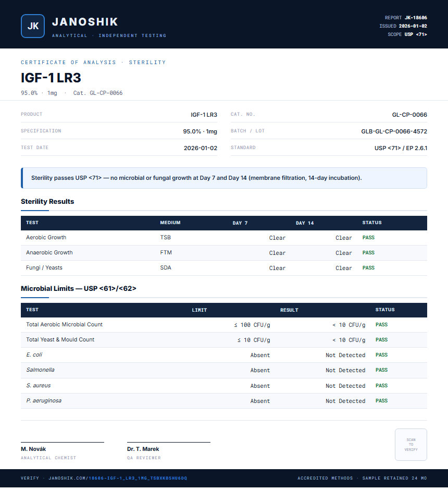The image size is (448, 502).
Task: Click PASS status for P. aeruginosa
Action: (381, 400)
